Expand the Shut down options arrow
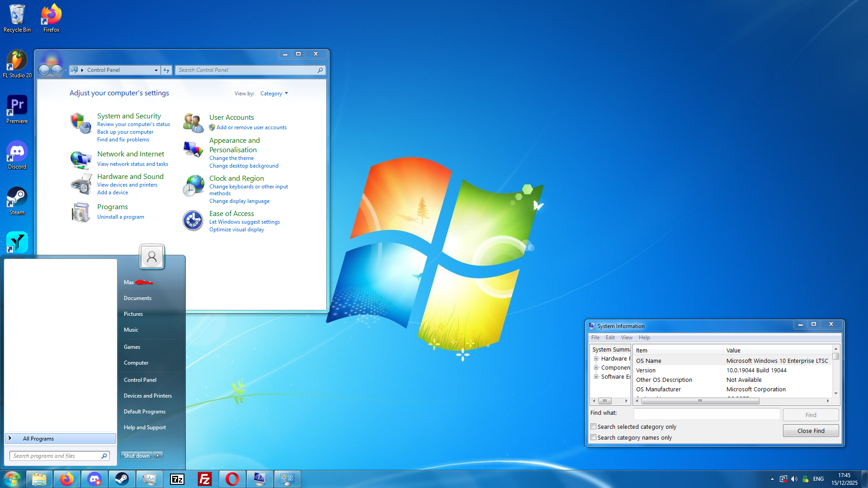868x488 pixels. pos(158,456)
